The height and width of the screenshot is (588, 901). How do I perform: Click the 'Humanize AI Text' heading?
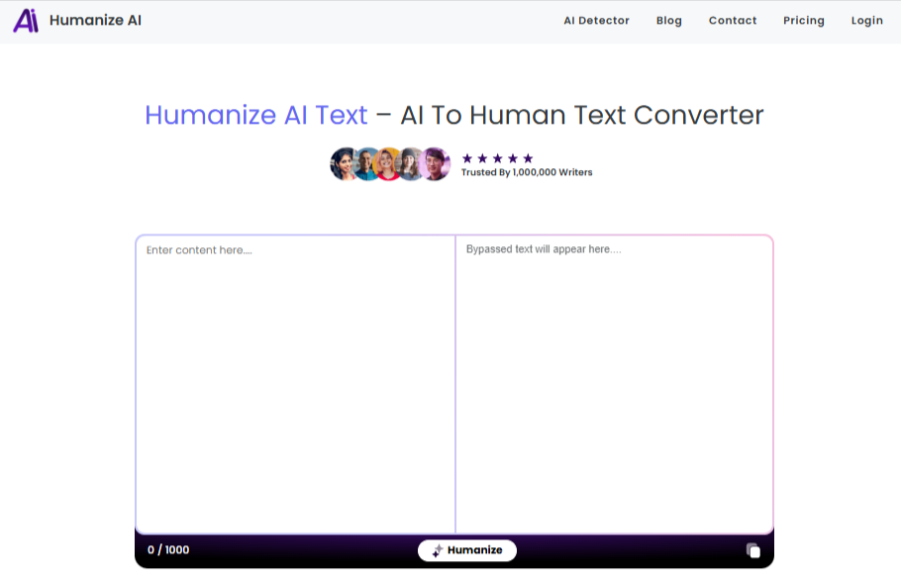click(x=256, y=116)
